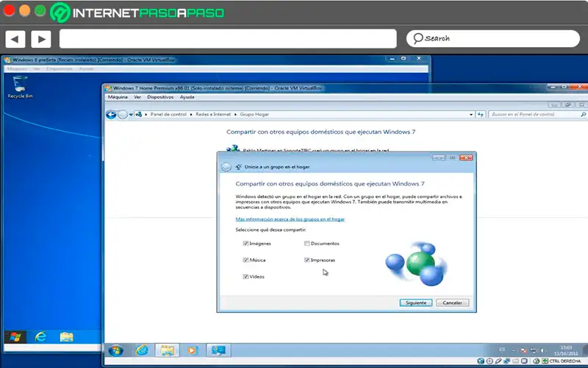The width and height of the screenshot is (588, 368).
Task: Click the forward arrow in the Control Panel window
Action: click(123, 115)
